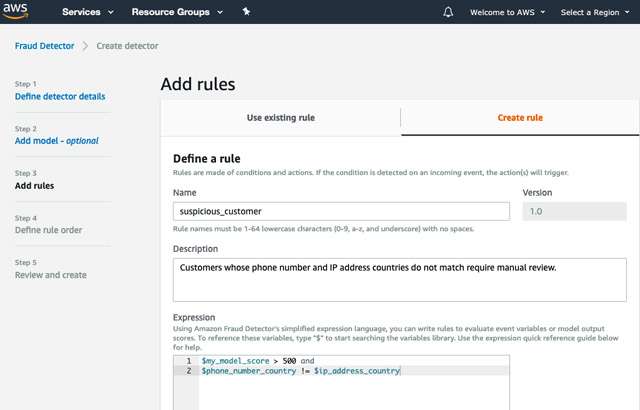Viewport: 640px width, 410px height.
Task: Click the rule Name field with suspicious_customer
Action: tap(341, 211)
